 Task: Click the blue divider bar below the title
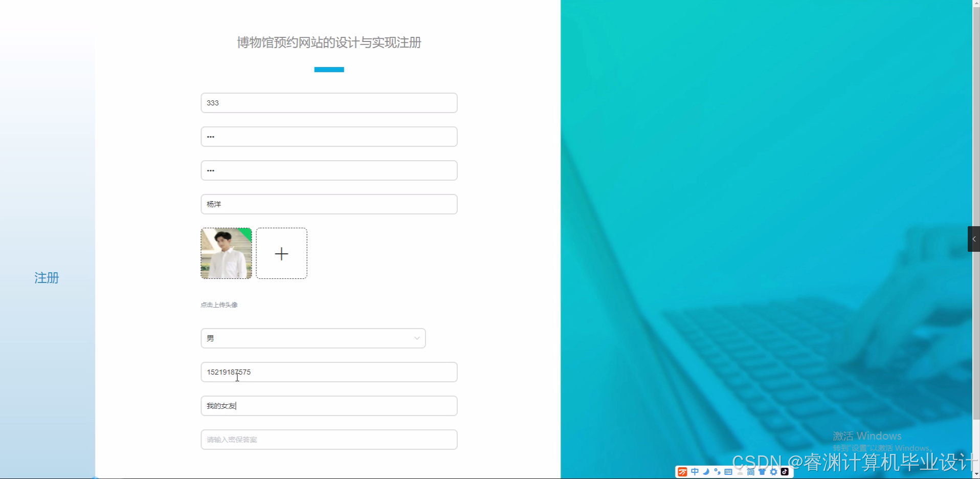click(328, 70)
